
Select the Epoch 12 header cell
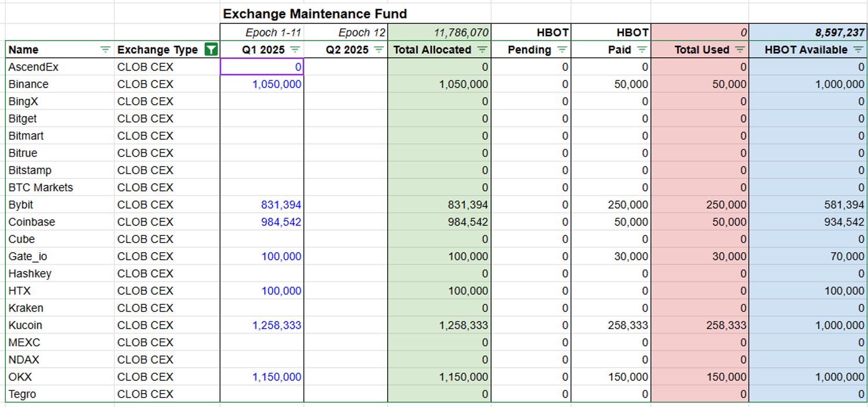point(344,32)
